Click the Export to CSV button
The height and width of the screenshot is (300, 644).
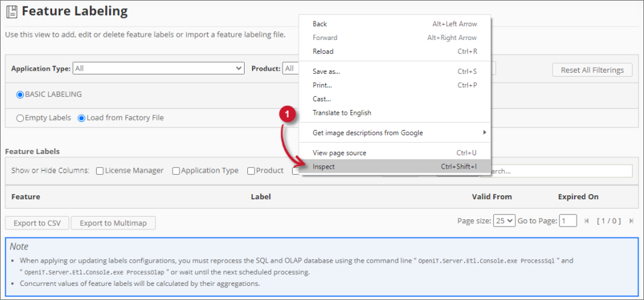pos(37,223)
